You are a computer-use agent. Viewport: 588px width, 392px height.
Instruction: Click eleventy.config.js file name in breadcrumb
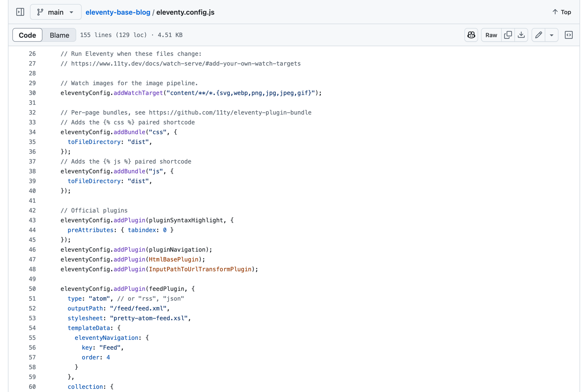(185, 12)
